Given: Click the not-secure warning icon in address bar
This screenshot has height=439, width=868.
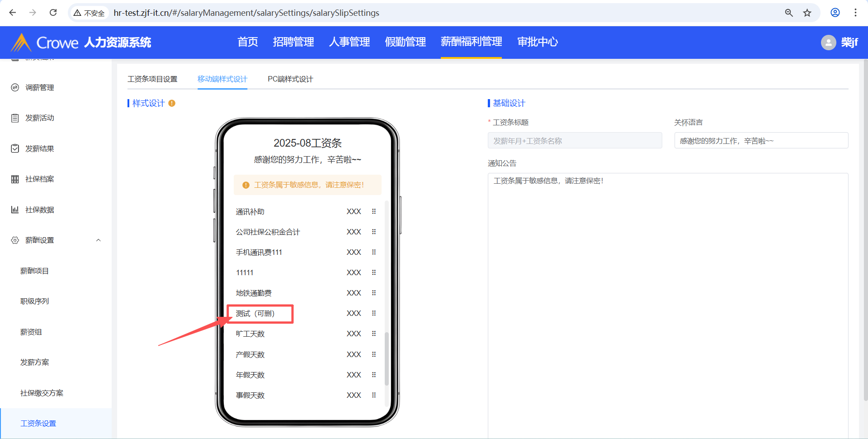Looking at the screenshot, I should [x=77, y=13].
